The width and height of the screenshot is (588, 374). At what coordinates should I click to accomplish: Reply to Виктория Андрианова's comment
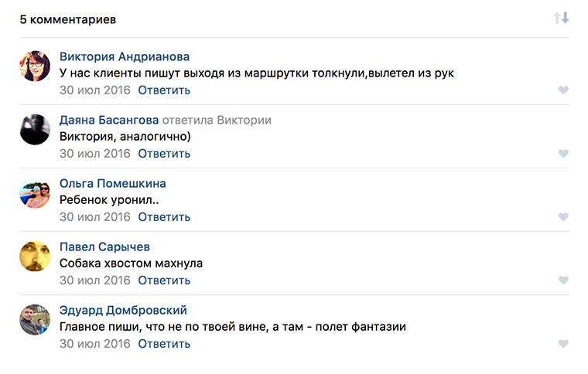click(164, 90)
